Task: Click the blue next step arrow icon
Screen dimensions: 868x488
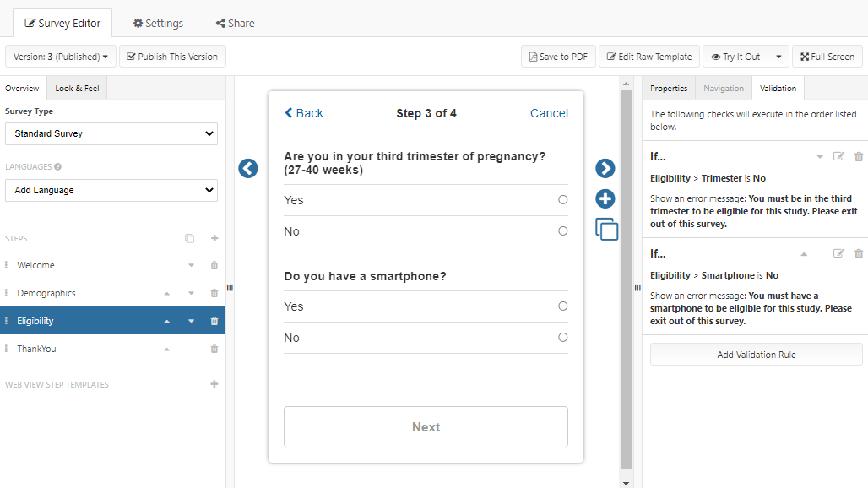Action: (x=605, y=169)
